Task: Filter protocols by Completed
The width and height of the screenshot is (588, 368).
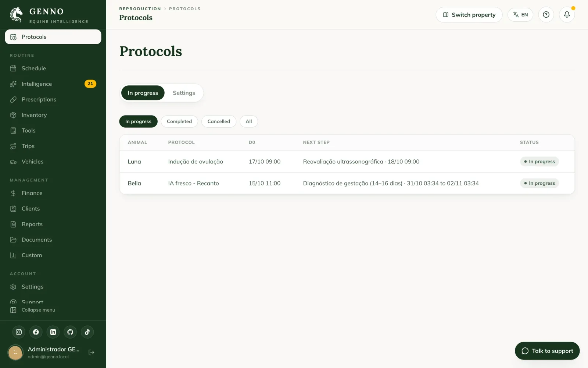Action: tap(179, 121)
